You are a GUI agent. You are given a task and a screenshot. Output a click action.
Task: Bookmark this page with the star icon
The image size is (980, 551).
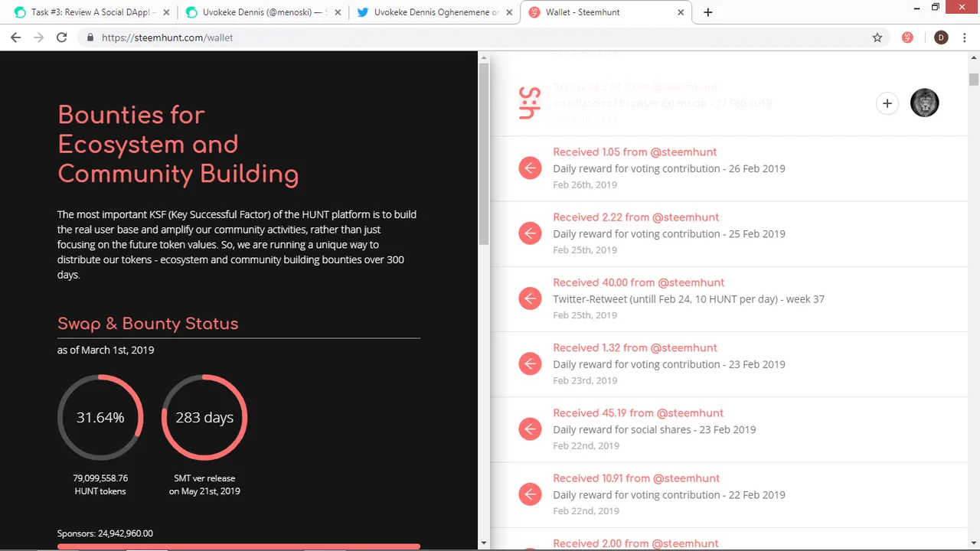(x=877, y=37)
